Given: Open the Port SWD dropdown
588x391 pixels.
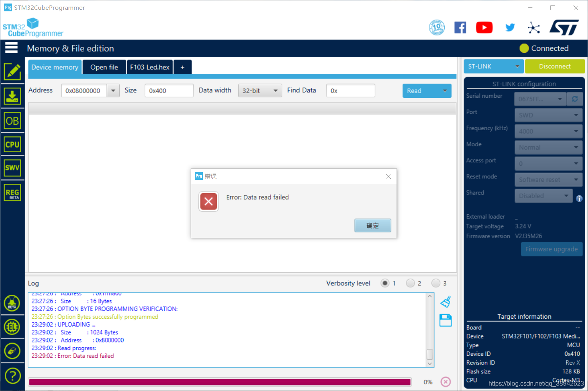Looking at the screenshot, I should (548, 115).
